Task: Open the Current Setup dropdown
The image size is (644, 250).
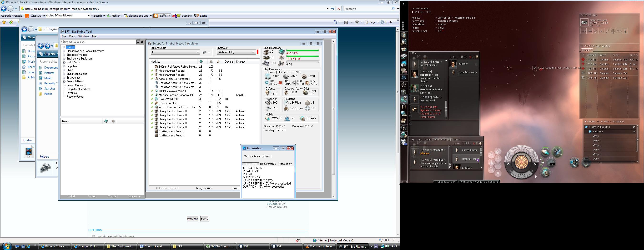Action: click(175, 52)
